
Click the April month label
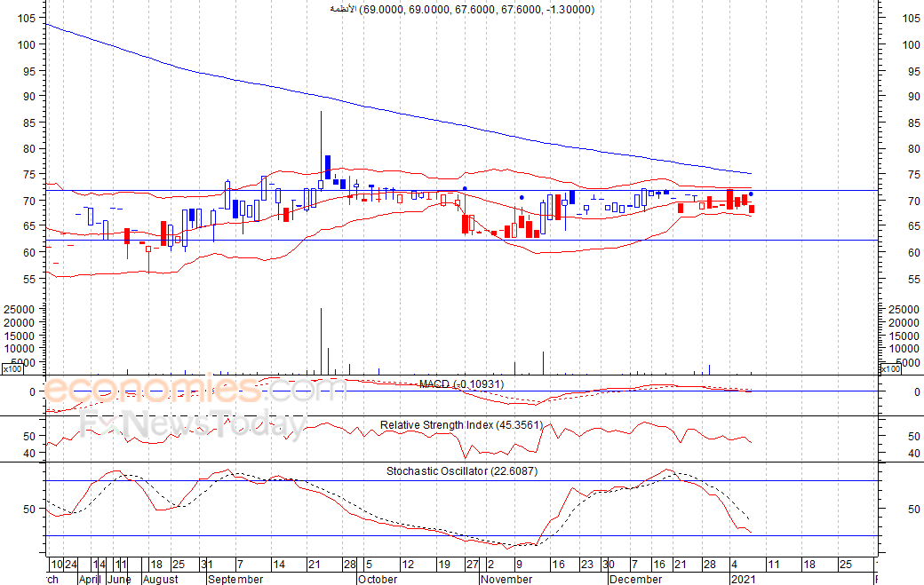(90, 579)
